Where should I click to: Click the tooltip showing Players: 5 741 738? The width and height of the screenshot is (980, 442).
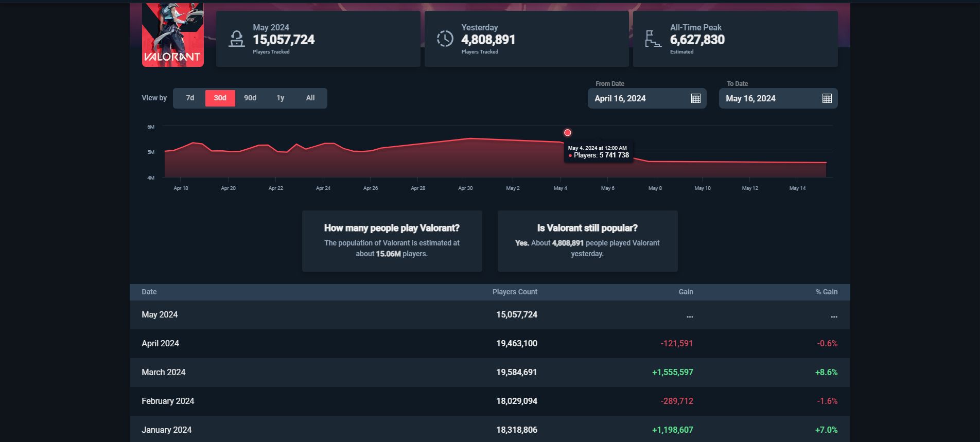pos(599,152)
